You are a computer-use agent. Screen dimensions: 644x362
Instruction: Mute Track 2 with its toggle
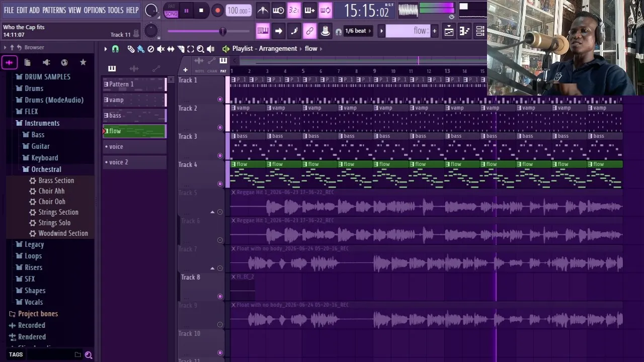[x=220, y=128]
